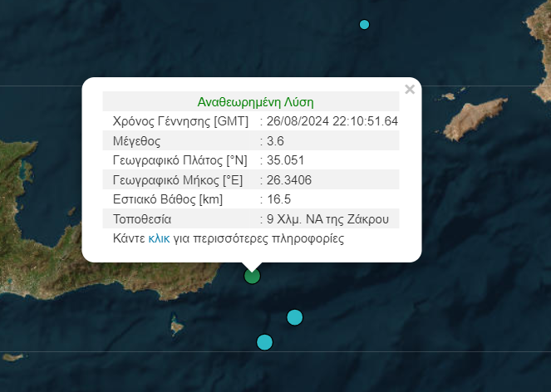Open the 'κλικ' link for more information
The width and height of the screenshot is (551, 392).
click(159, 239)
